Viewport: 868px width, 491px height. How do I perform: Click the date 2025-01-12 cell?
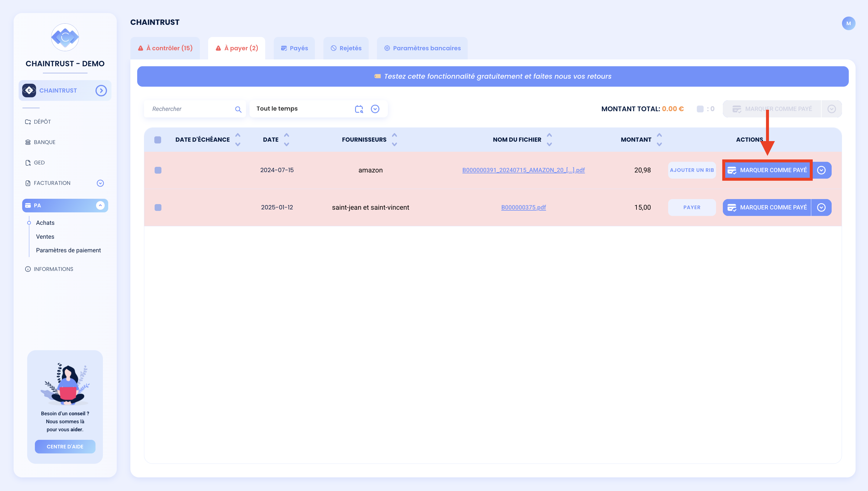click(x=277, y=207)
